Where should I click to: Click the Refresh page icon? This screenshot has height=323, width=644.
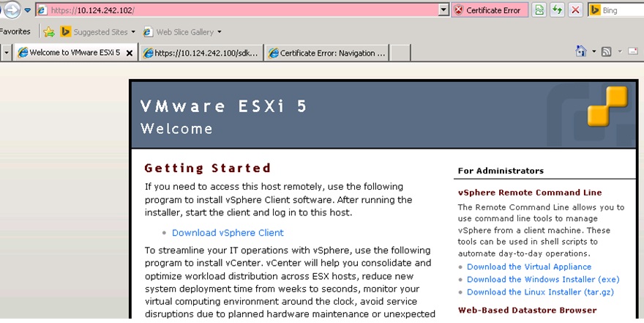[x=558, y=10]
